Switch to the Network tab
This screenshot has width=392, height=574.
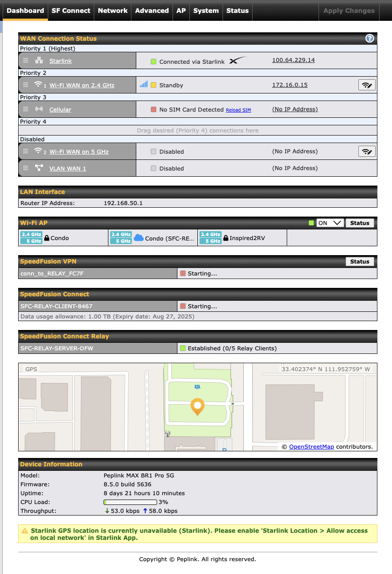(112, 11)
